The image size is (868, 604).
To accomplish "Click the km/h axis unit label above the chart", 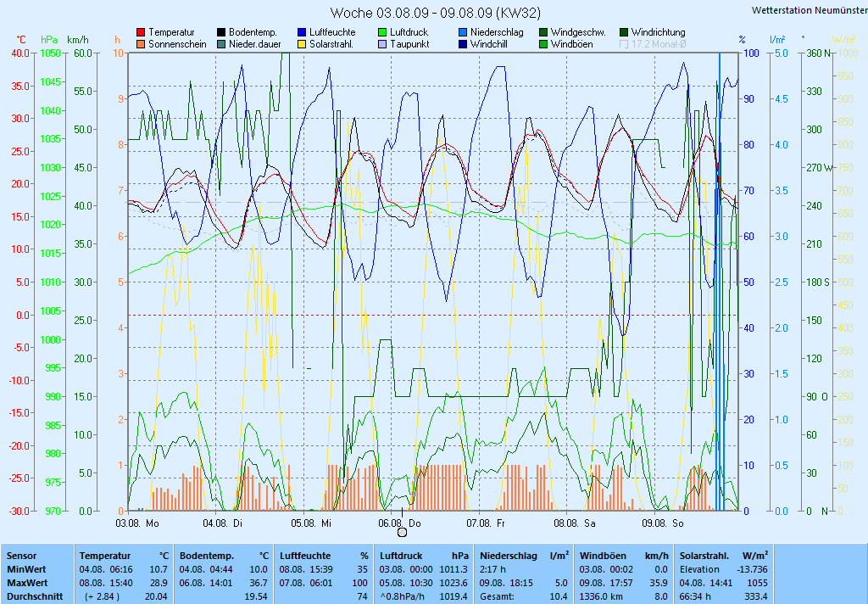I will coord(77,40).
